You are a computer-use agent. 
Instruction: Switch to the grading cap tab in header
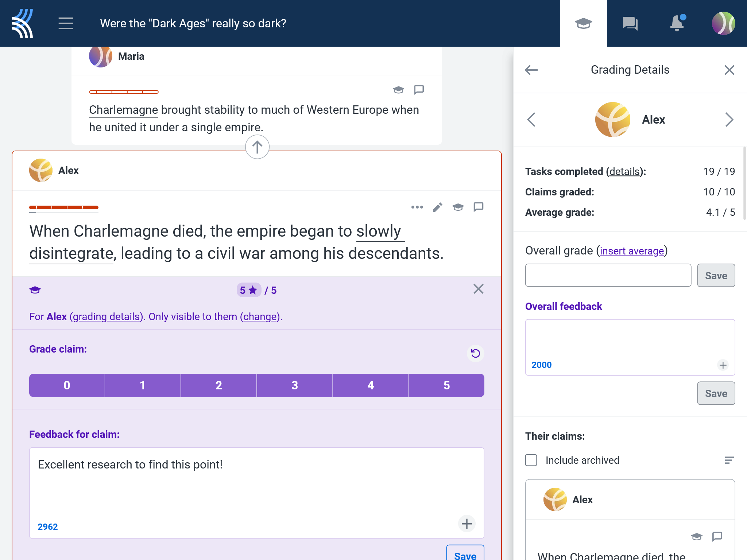(x=583, y=23)
